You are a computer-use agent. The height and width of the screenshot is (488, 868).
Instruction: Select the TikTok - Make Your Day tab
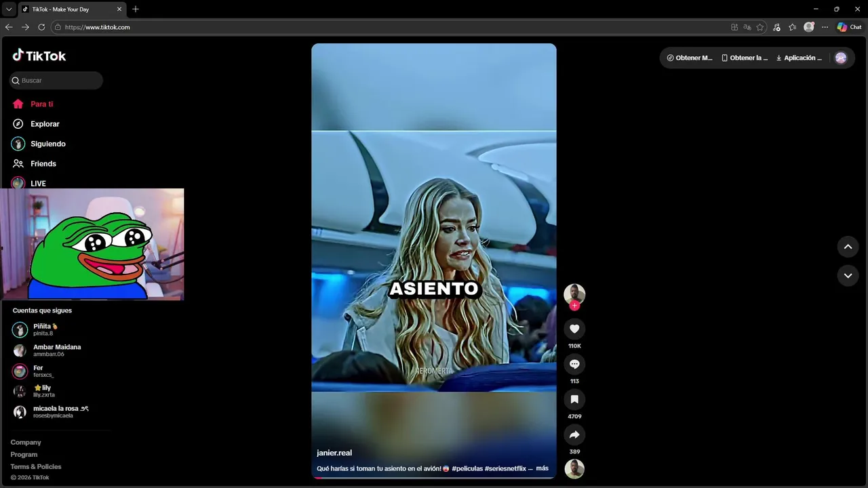[71, 9]
